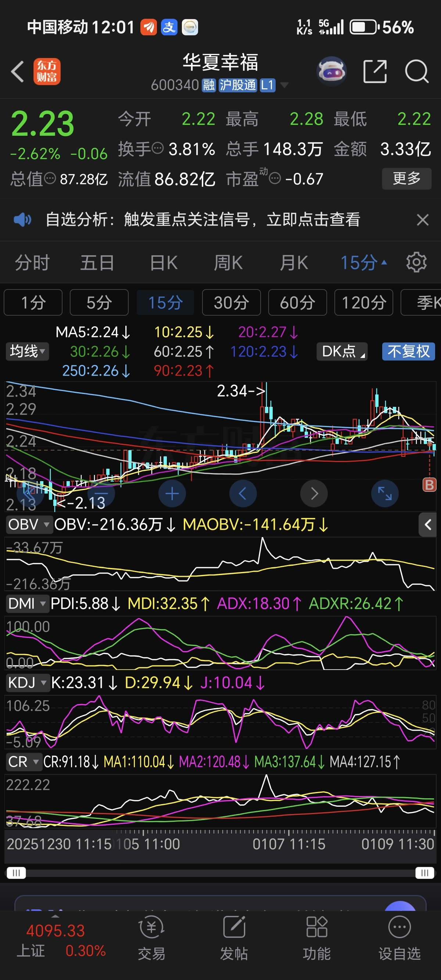Move chart right with arrow button

(x=314, y=493)
